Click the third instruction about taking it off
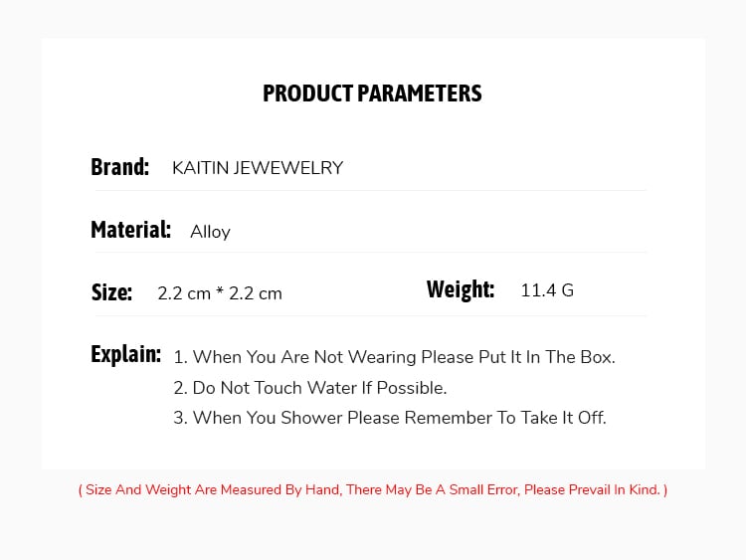Image resolution: width=746 pixels, height=560 pixels. point(390,418)
